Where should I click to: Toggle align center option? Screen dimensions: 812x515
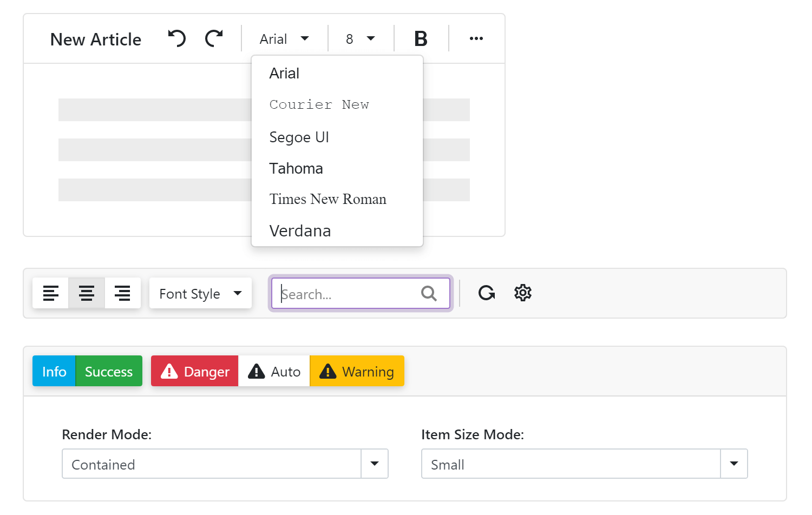(x=87, y=293)
